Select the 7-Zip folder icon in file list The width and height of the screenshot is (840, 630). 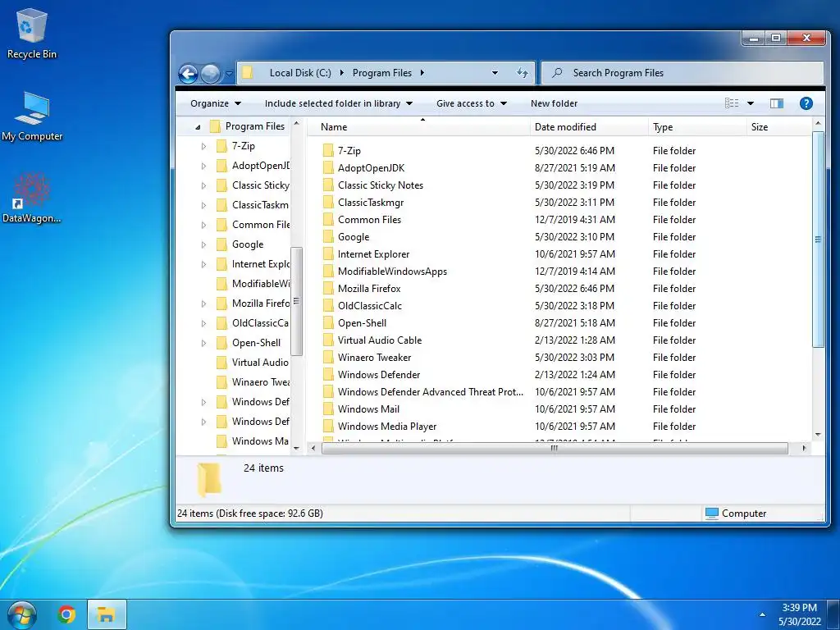pos(328,151)
